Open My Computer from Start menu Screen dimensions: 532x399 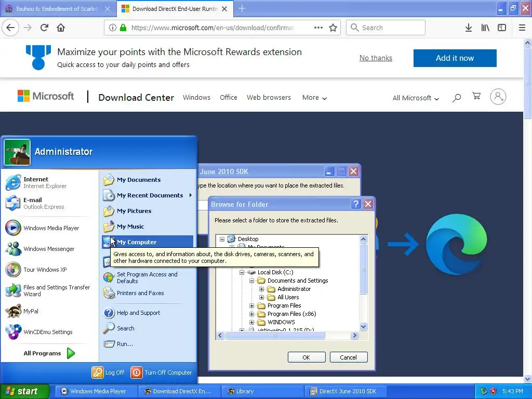pyautogui.click(x=148, y=242)
